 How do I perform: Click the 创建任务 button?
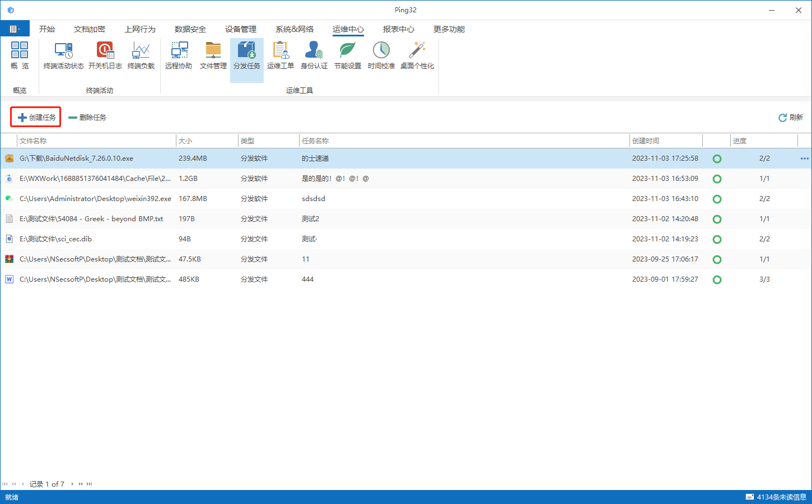pyautogui.click(x=36, y=117)
